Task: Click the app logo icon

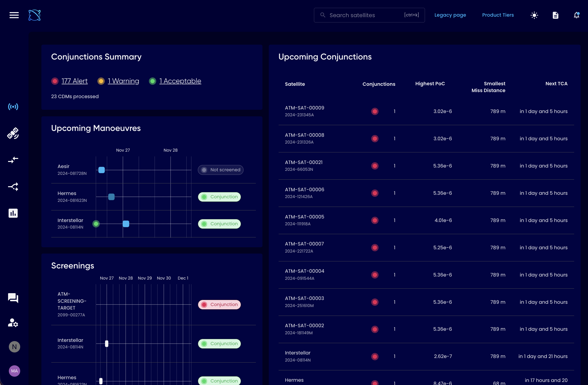Action: 35,15
